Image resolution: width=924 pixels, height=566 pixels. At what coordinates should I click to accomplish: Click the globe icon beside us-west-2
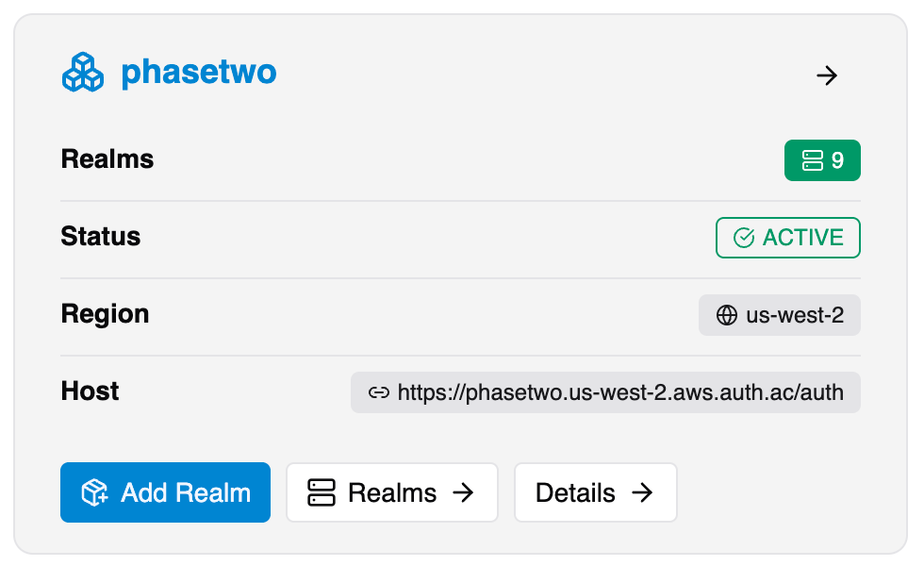coord(727,315)
